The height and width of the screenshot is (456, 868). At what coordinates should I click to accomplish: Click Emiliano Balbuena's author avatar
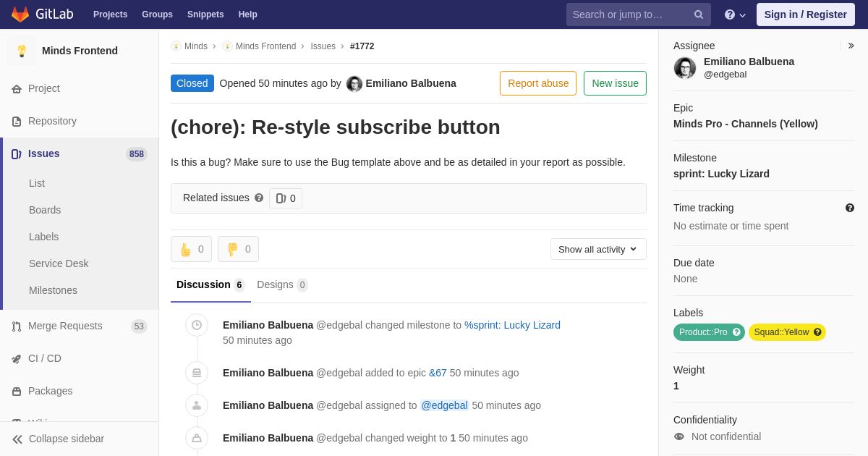(354, 84)
